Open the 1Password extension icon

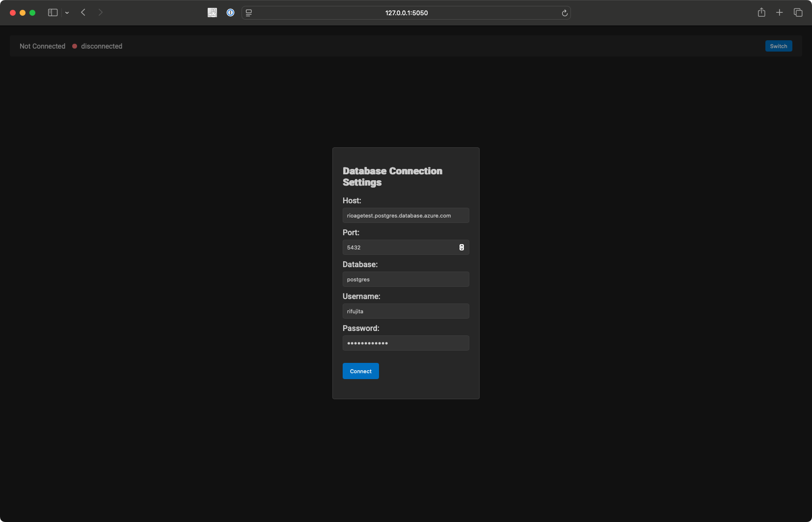coord(230,13)
